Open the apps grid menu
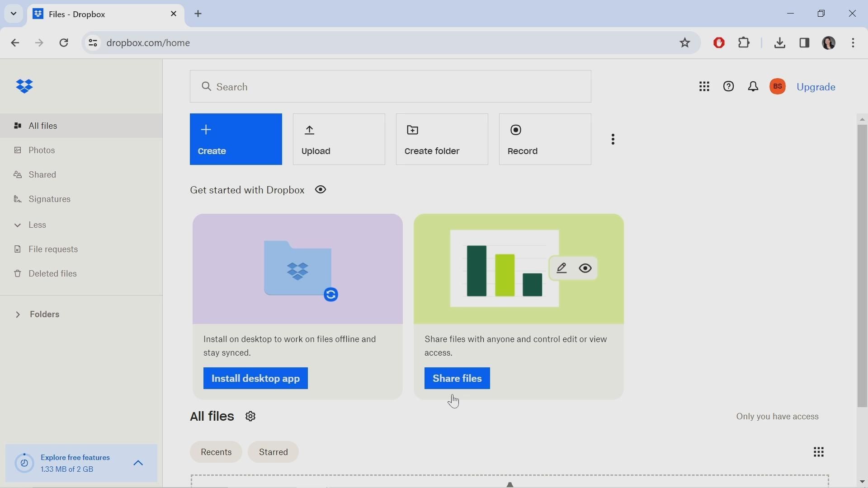 (704, 87)
